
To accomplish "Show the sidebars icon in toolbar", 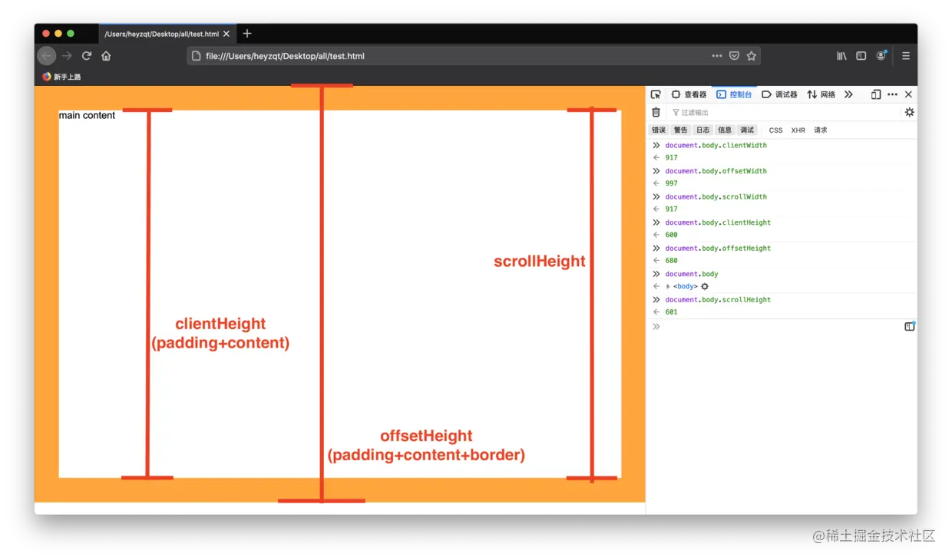I will pos(861,56).
